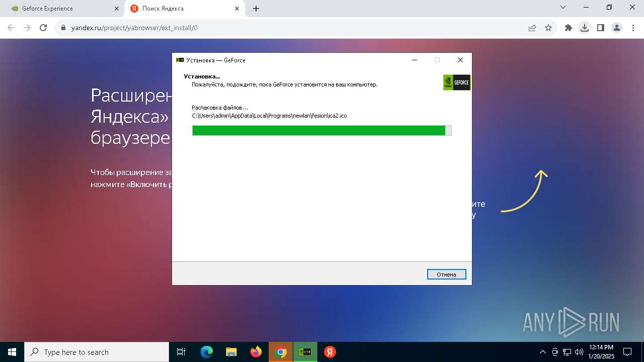Open File Explorer from taskbar
The height and width of the screenshot is (362, 644).
coord(231,352)
